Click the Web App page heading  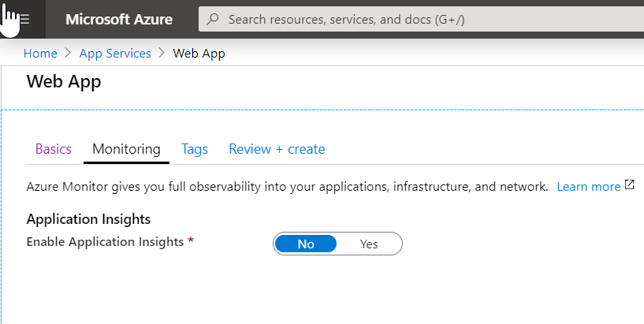tap(64, 82)
